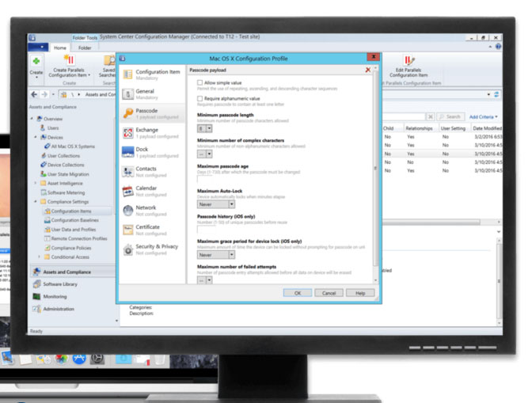
Task: Open Photos app in macOS dock
Action: tap(62, 359)
